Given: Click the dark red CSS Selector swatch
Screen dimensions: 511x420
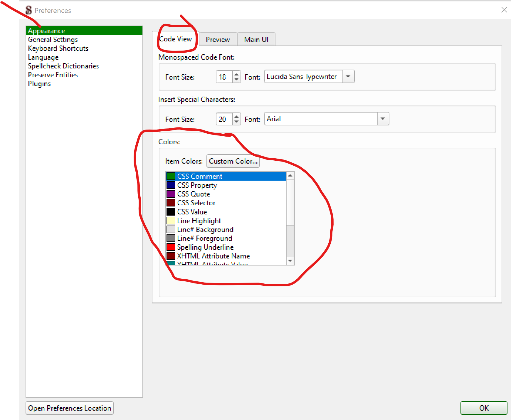Looking at the screenshot, I should point(171,203).
